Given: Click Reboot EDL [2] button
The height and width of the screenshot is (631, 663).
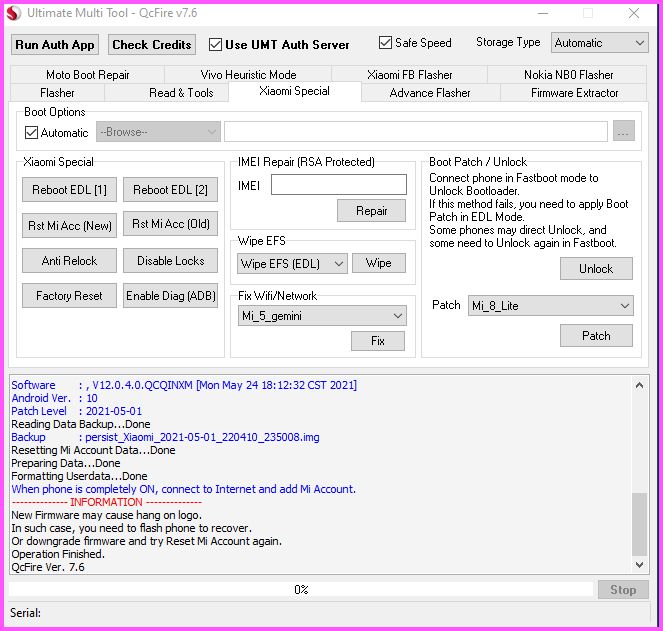Looking at the screenshot, I should 170,189.
